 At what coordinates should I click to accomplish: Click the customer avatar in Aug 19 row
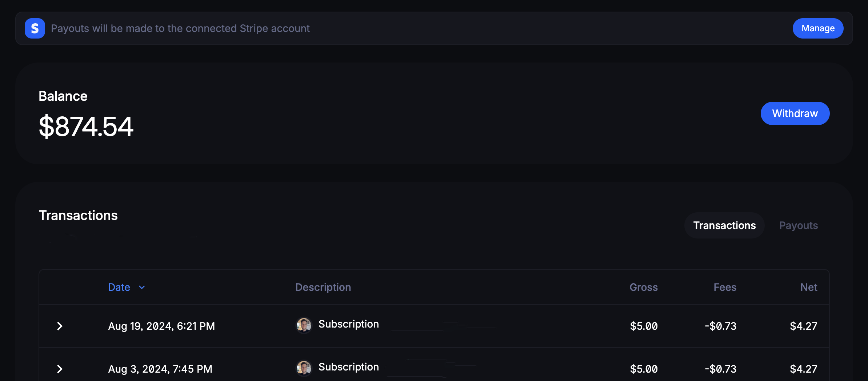[x=304, y=325]
